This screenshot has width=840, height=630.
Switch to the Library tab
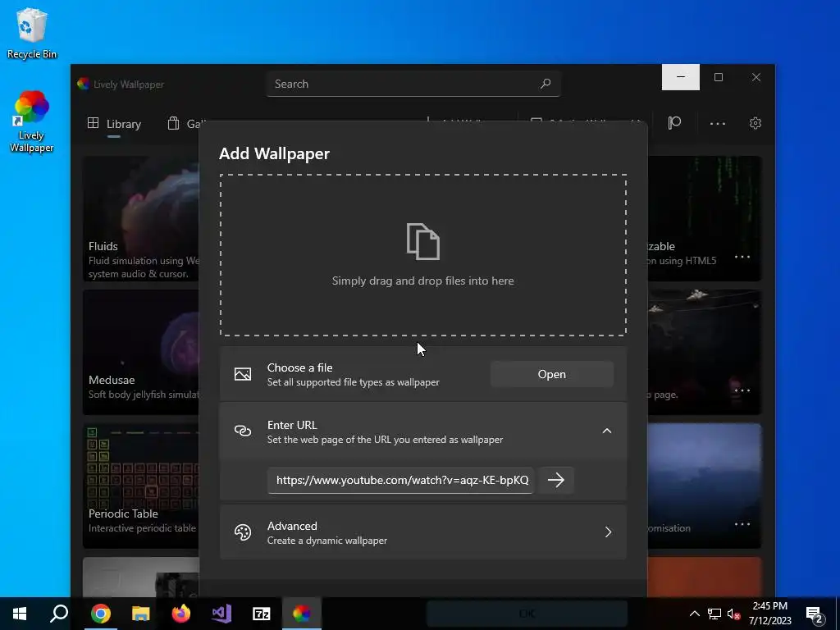point(115,124)
